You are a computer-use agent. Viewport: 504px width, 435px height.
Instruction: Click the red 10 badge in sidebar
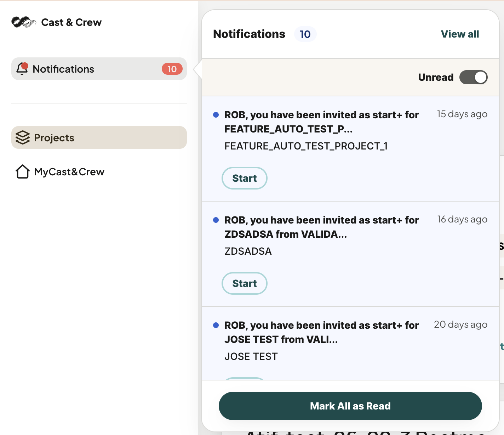point(172,69)
